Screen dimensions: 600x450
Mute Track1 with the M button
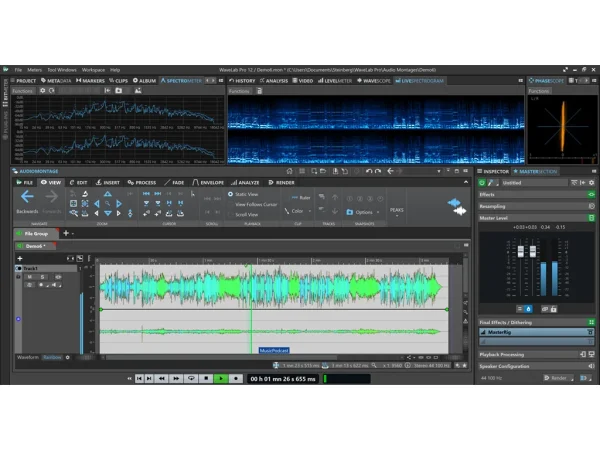point(31,277)
